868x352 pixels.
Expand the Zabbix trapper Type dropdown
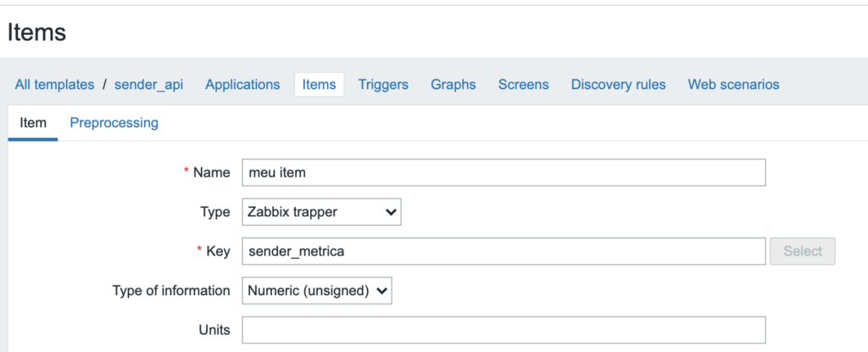(321, 212)
